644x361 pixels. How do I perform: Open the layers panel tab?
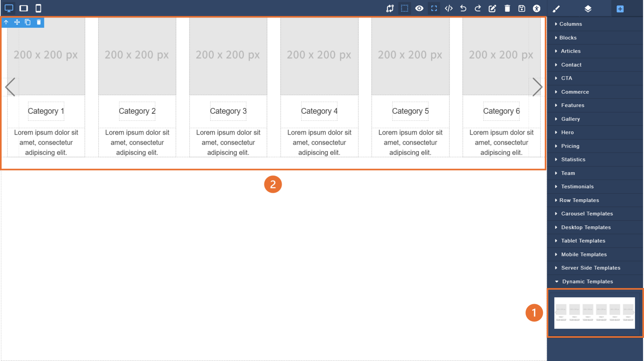tap(588, 9)
